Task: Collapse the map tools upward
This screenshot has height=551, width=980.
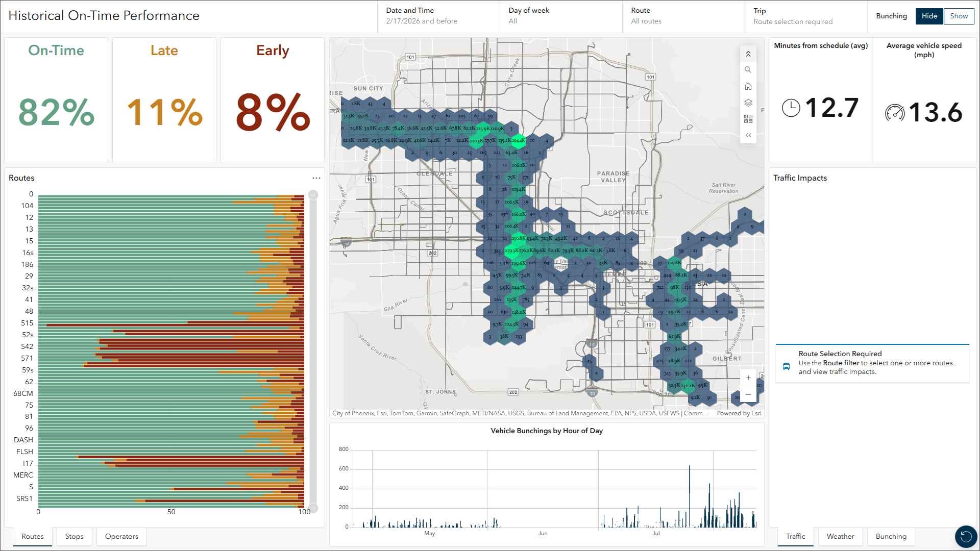Action: [x=748, y=54]
